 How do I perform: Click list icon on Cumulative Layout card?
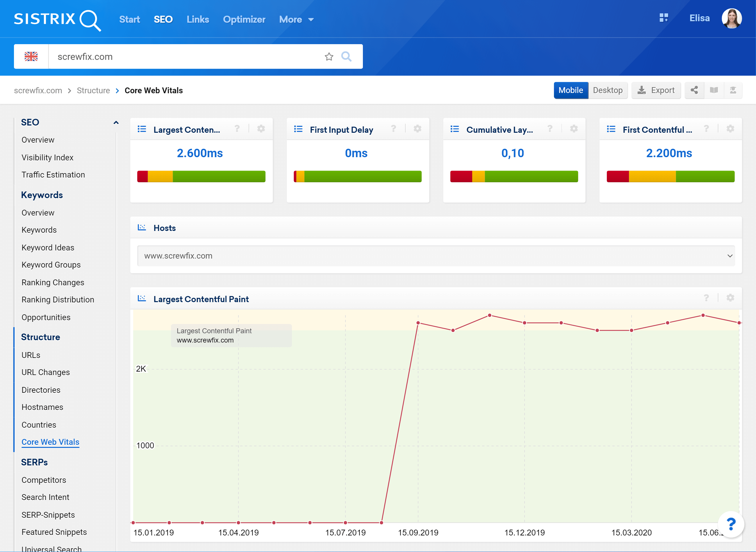[x=455, y=129]
